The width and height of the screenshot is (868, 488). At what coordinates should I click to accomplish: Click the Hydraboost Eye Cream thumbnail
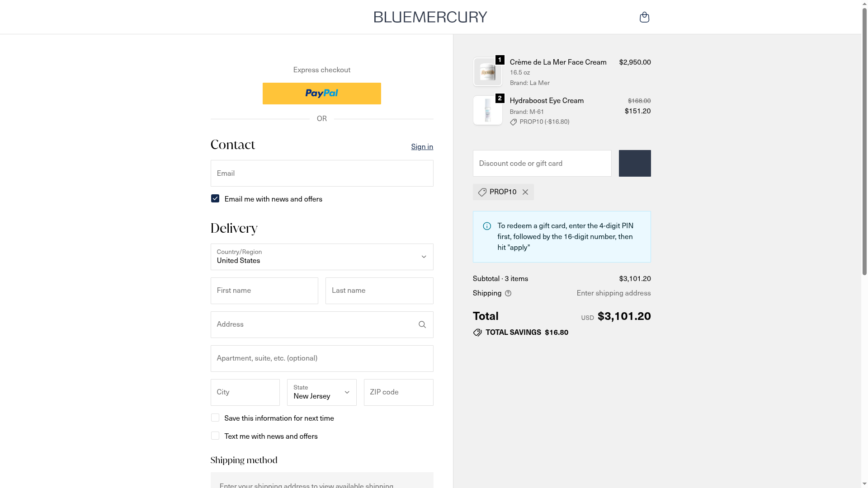[x=487, y=110]
